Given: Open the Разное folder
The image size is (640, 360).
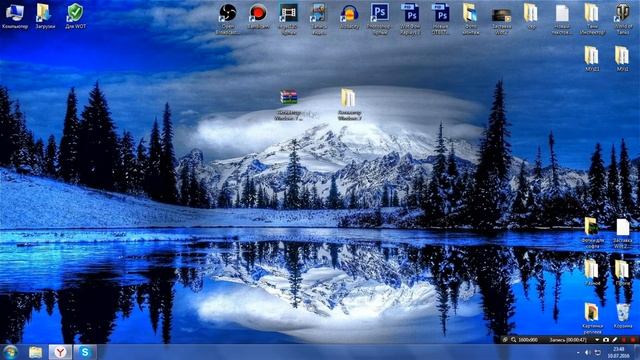Looking at the screenshot, I should point(592,272).
